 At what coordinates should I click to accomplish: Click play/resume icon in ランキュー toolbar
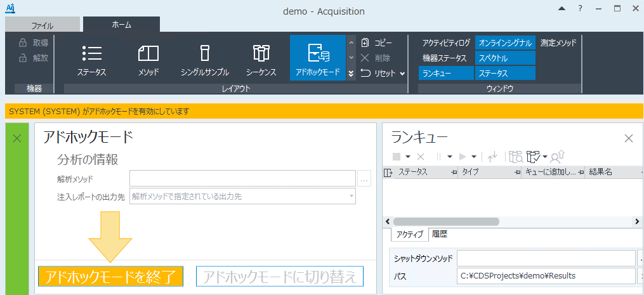point(463,156)
